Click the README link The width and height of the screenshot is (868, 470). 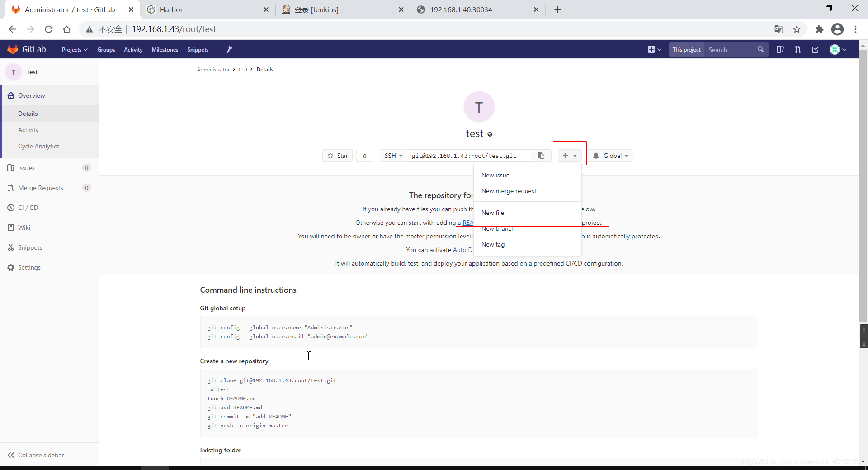468,223
